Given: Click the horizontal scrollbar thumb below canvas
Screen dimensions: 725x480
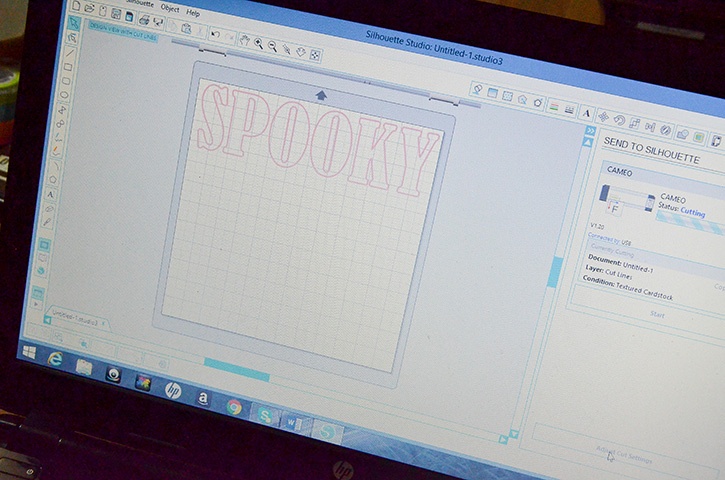Looking at the screenshot, I should (x=237, y=369).
